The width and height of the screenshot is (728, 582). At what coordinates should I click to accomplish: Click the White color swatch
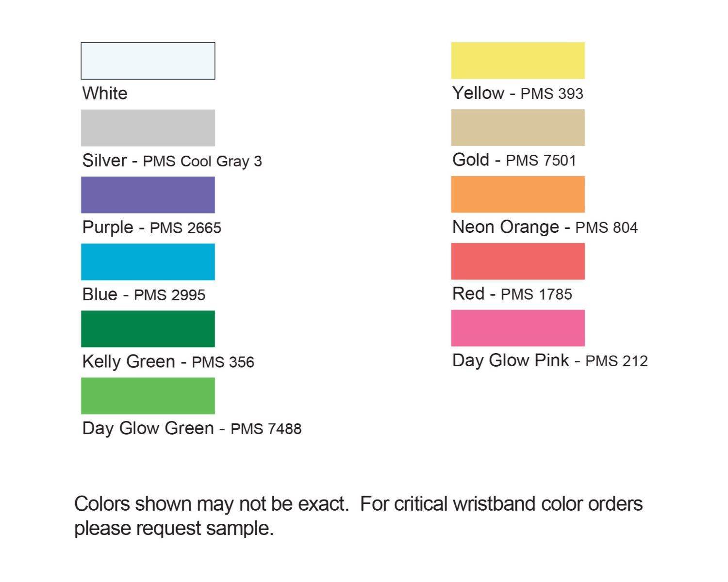click(148, 61)
